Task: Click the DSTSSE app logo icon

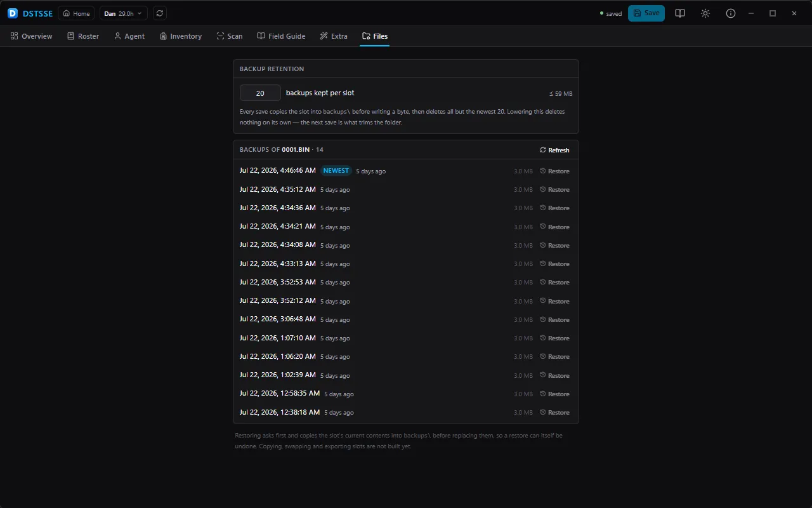Action: coord(13,13)
